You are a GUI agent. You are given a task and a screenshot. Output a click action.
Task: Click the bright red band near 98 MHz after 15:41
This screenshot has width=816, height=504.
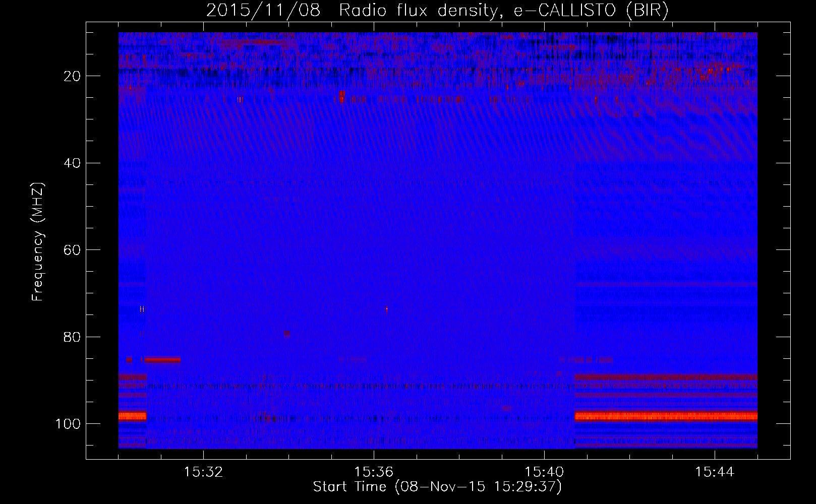[x=666, y=416]
